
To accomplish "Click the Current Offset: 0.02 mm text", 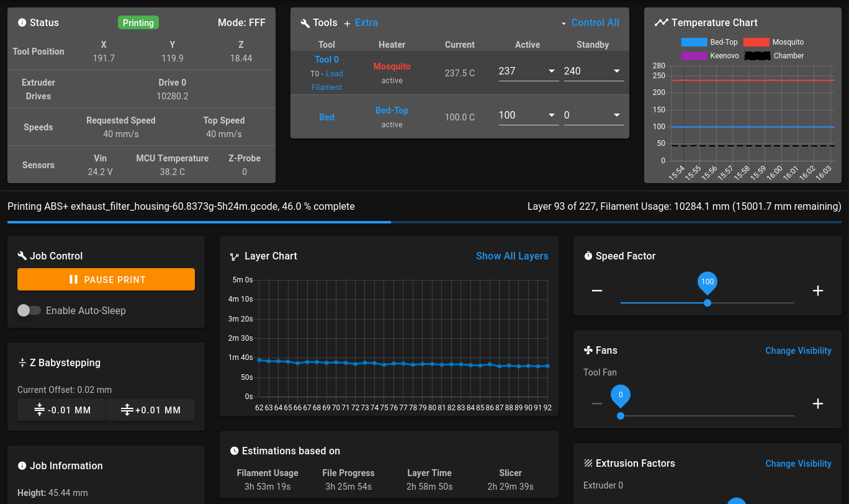I will coord(65,390).
